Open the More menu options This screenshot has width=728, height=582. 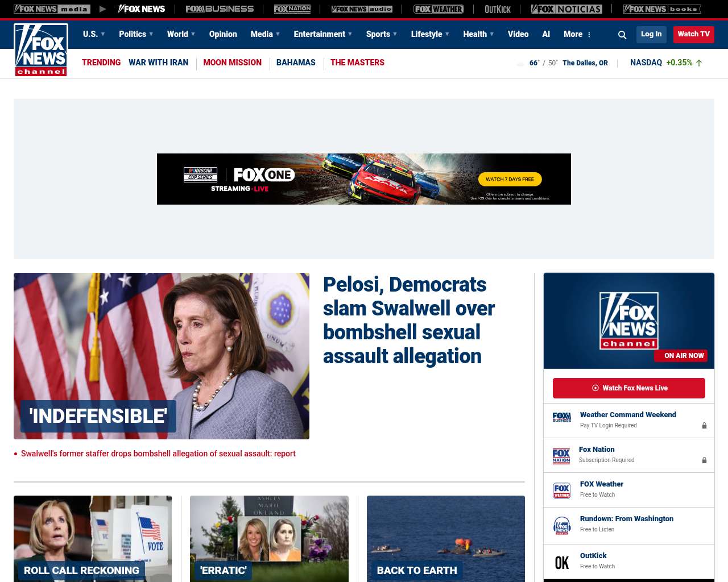tap(577, 34)
